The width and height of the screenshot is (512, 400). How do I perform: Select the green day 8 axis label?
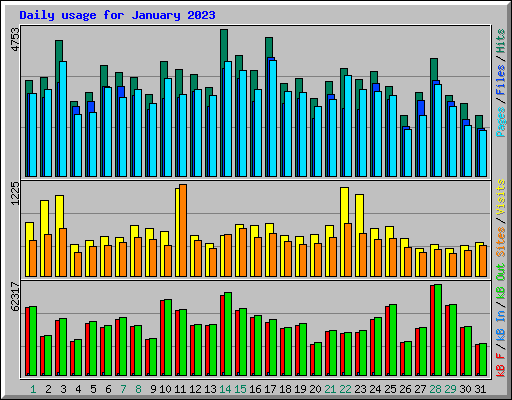pyautogui.click(x=138, y=389)
